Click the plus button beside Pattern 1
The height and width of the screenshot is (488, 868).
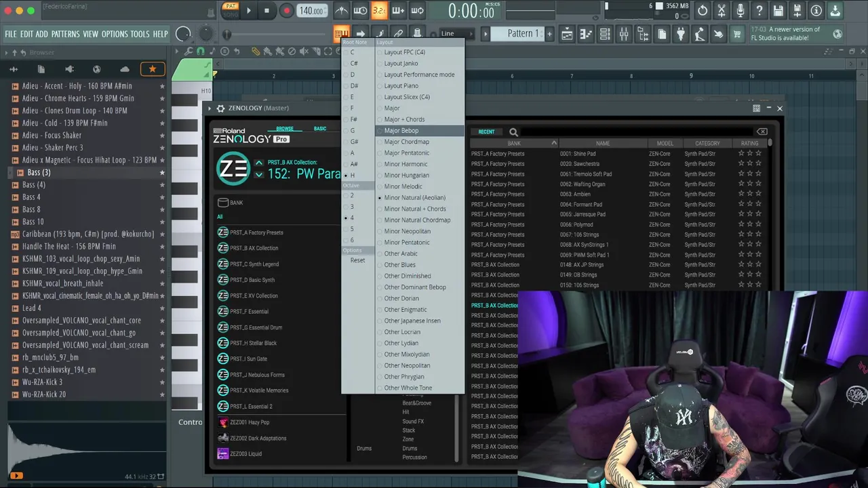point(549,34)
